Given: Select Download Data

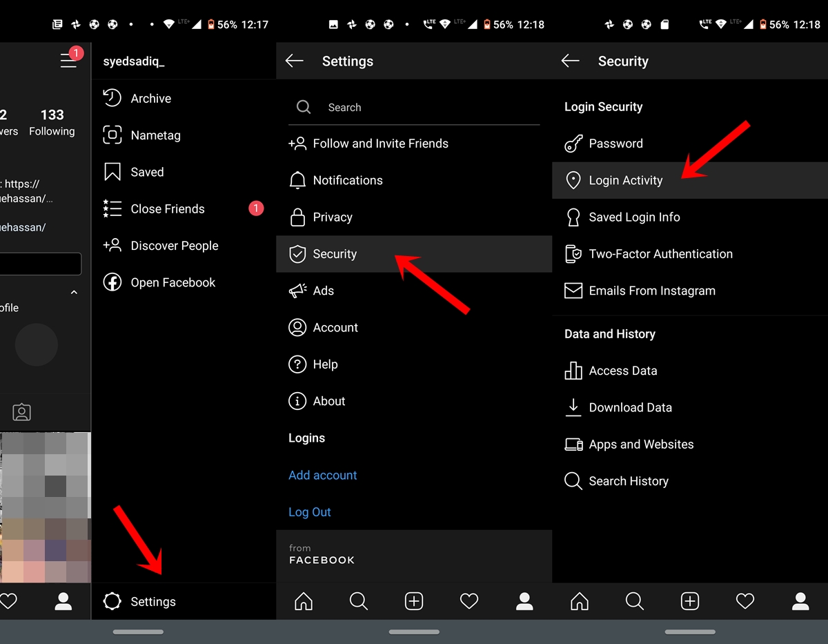Looking at the screenshot, I should [x=630, y=408].
